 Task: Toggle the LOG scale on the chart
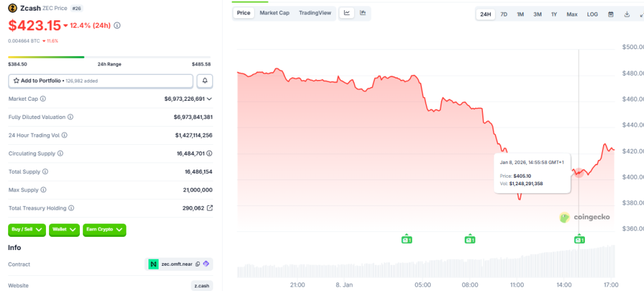(592, 14)
